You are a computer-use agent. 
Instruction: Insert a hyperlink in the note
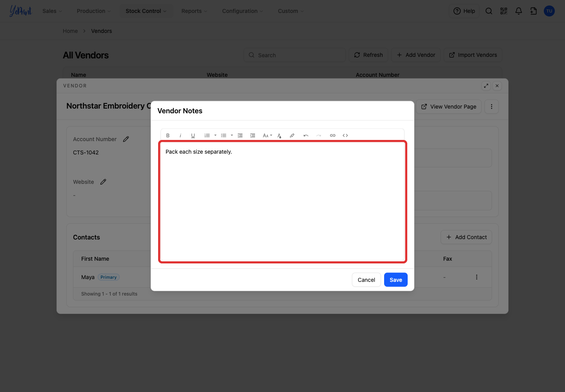(333, 136)
